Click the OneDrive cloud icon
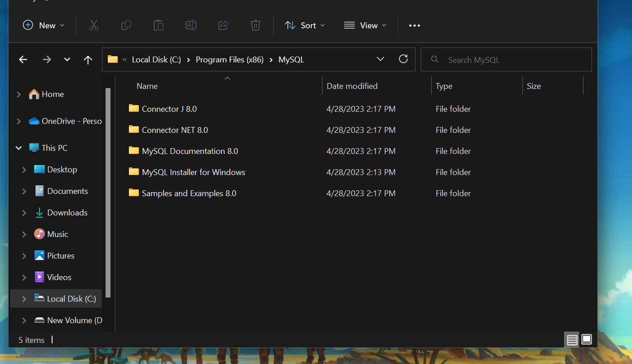Image resolution: width=632 pixels, height=364 pixels. click(x=34, y=121)
